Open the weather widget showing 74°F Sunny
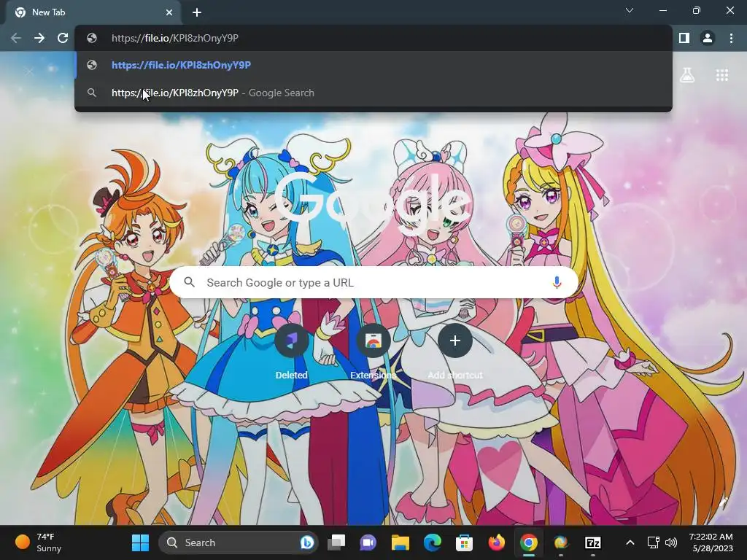Viewport: 747px width, 560px height. click(x=38, y=542)
